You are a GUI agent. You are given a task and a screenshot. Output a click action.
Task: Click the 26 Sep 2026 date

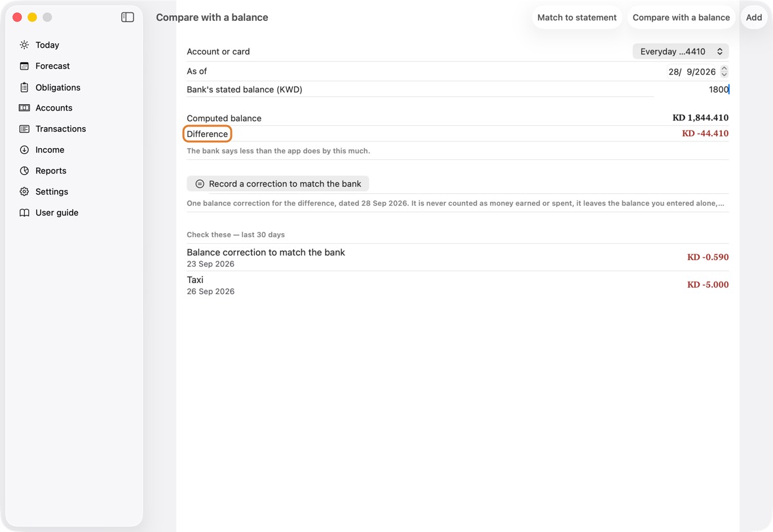click(x=210, y=292)
